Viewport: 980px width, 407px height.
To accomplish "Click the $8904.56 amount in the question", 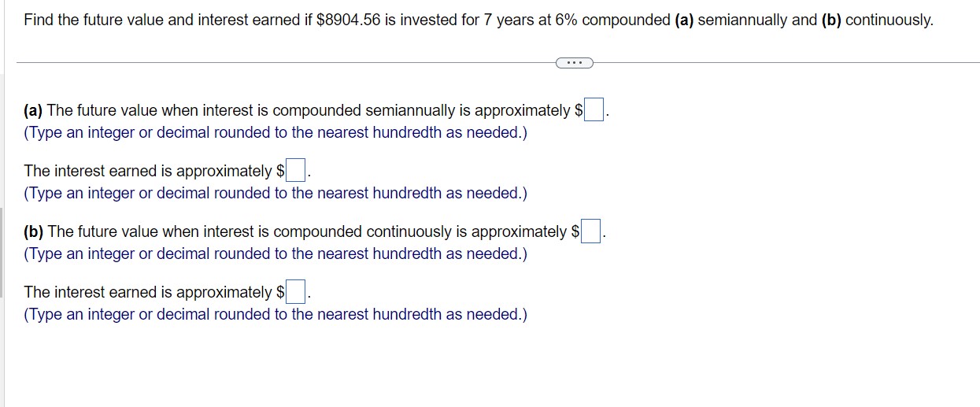I will [349, 20].
